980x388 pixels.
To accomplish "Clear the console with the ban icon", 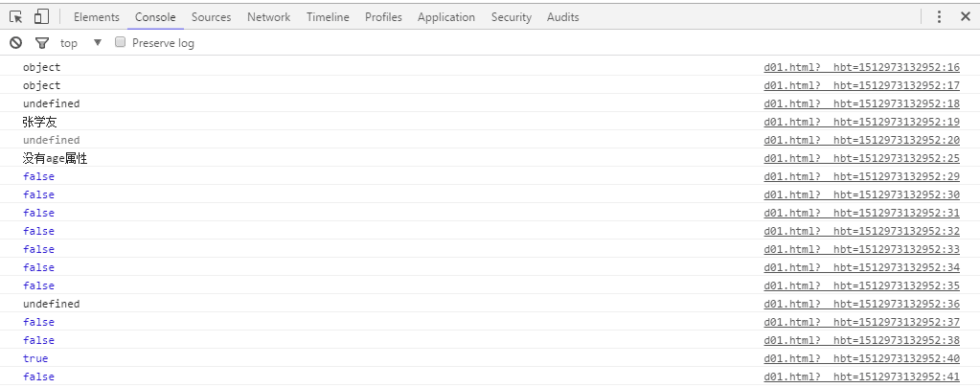I will pyautogui.click(x=15, y=43).
